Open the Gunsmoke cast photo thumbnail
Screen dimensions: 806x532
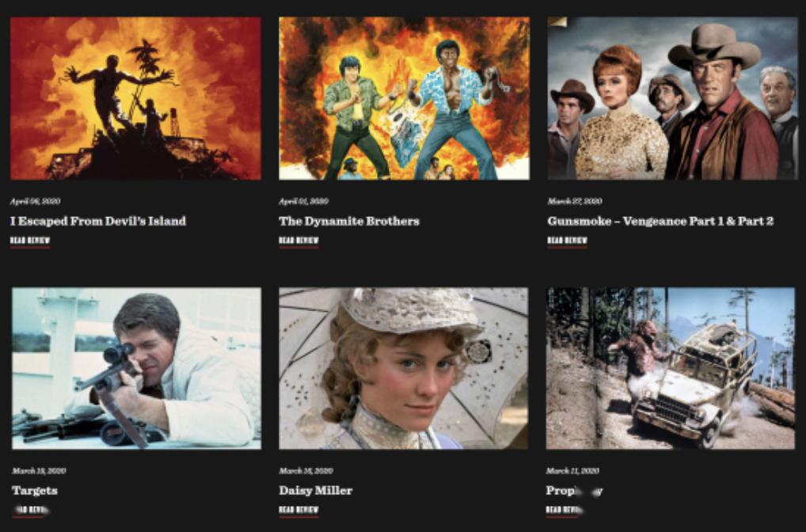673,98
